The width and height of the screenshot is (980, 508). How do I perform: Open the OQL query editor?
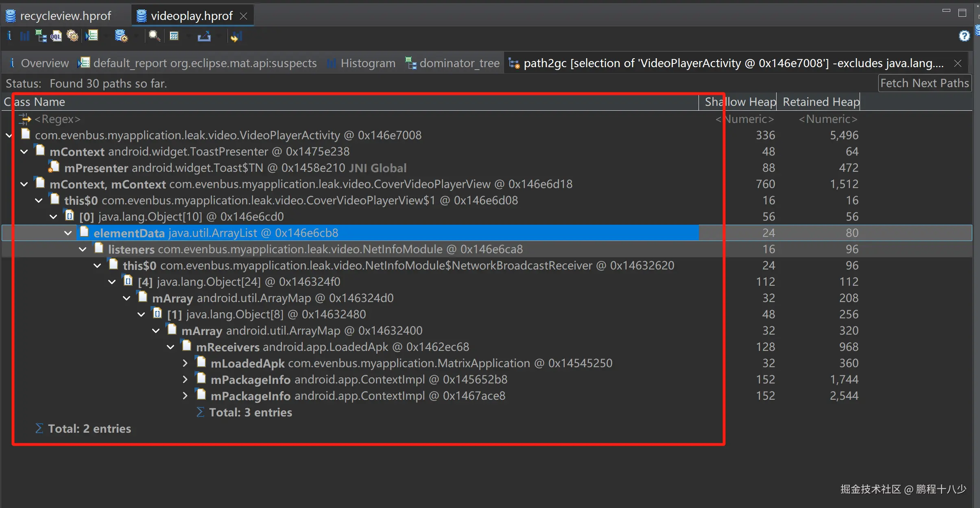click(x=56, y=36)
